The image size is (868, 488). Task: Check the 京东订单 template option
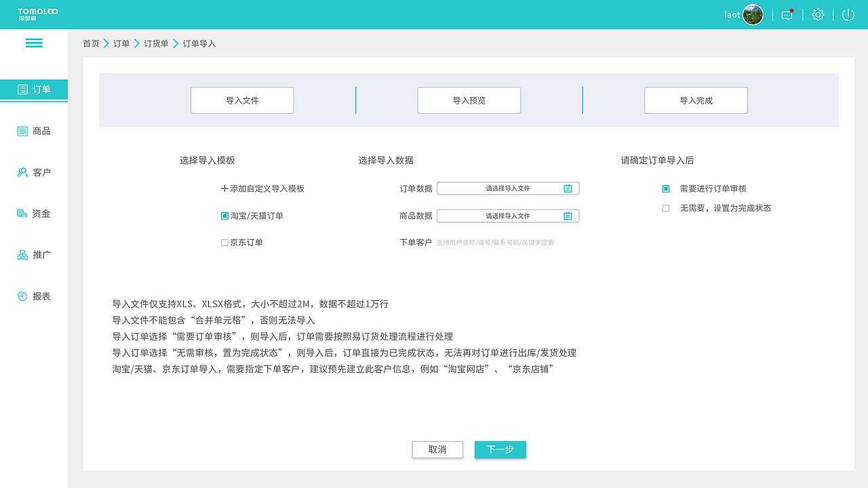coord(224,242)
